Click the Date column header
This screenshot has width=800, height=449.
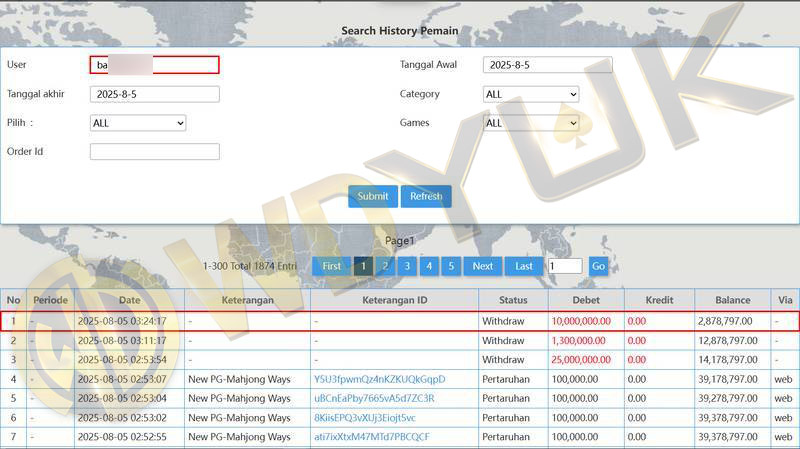[x=130, y=301]
